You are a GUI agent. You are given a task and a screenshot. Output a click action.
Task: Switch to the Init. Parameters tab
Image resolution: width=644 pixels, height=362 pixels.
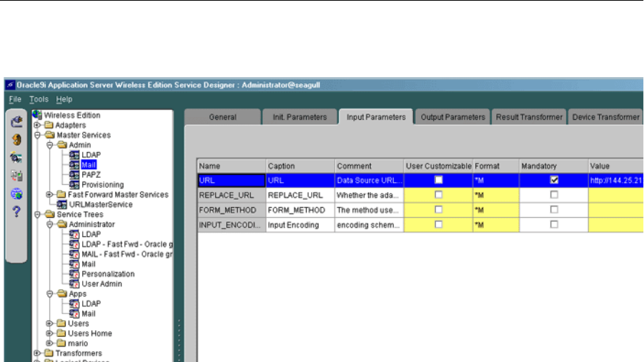[x=299, y=117]
